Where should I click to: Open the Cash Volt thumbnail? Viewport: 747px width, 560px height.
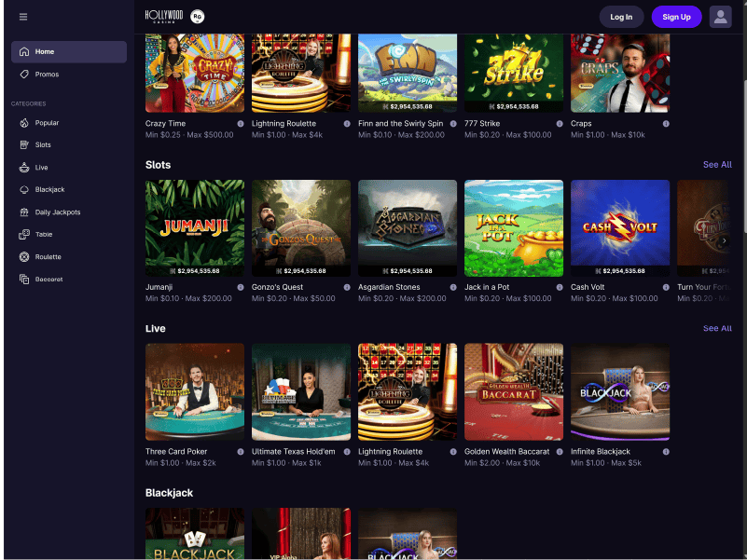(620, 228)
